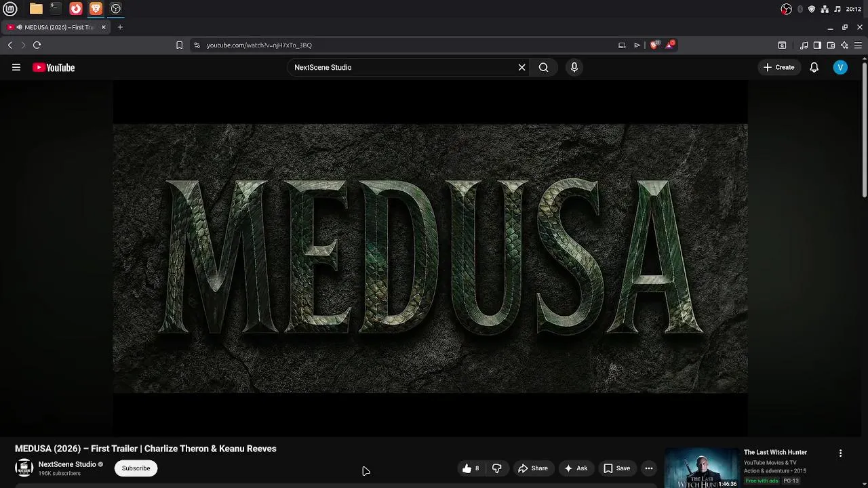The height and width of the screenshot is (488, 868).
Task: Bookmark this page
Action: [x=179, y=45]
